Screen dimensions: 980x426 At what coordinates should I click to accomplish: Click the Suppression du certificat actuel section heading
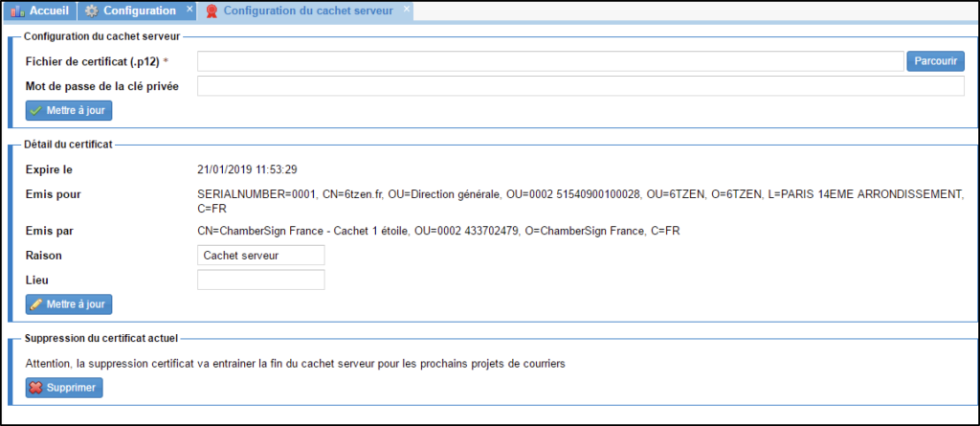[x=101, y=338]
